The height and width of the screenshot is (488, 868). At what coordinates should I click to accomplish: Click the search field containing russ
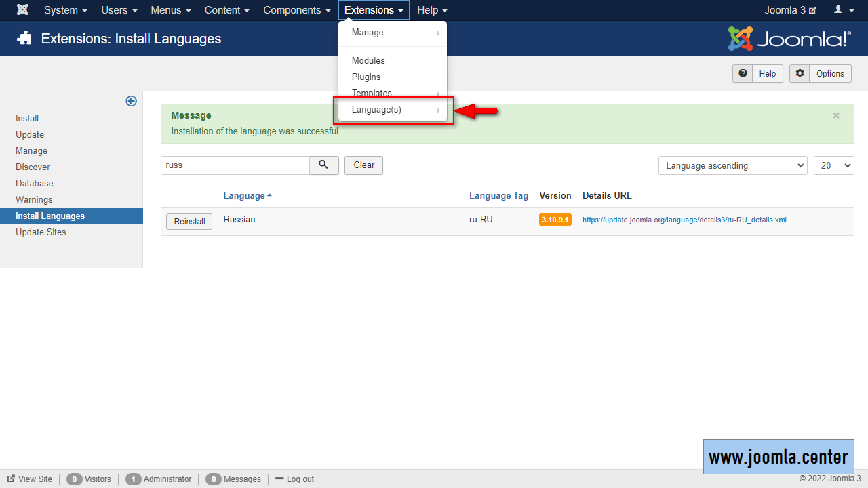[x=235, y=165]
